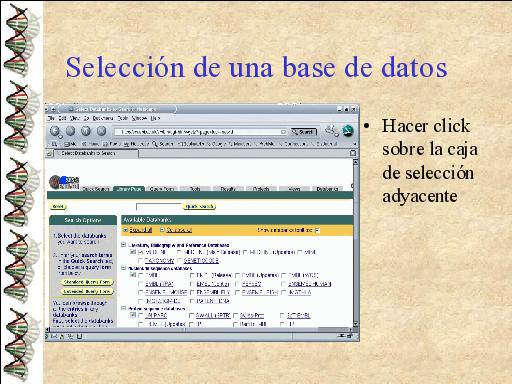Toggle the Show databanks tooltips checkbox

317,230
